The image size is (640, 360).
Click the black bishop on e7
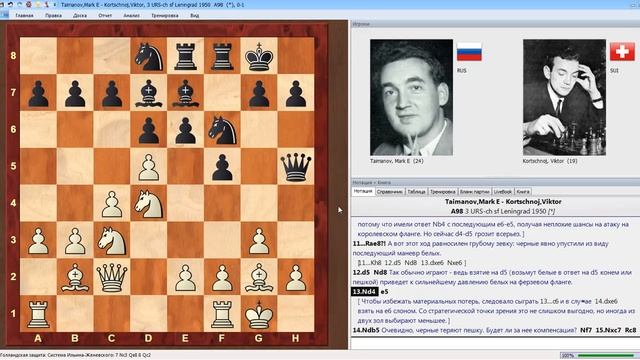click(x=186, y=93)
